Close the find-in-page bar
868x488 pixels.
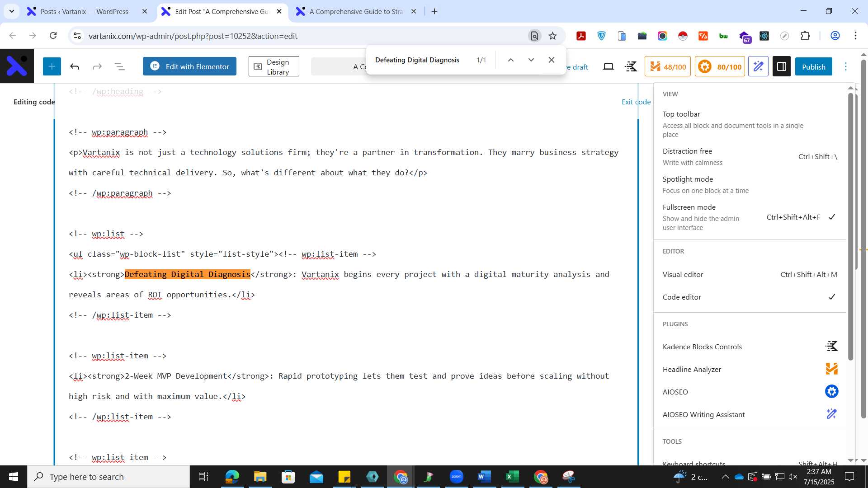(x=552, y=60)
